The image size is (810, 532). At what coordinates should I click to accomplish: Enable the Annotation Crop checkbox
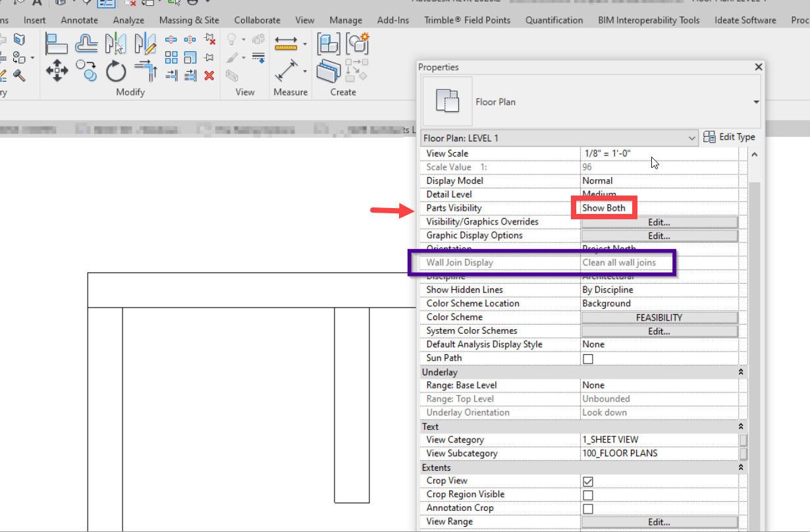pos(588,509)
